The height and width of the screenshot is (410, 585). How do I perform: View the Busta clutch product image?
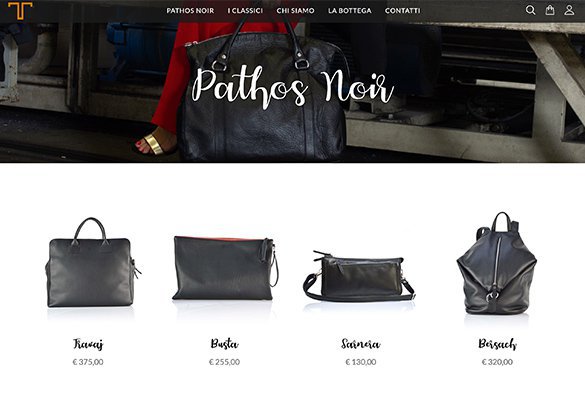point(225,268)
